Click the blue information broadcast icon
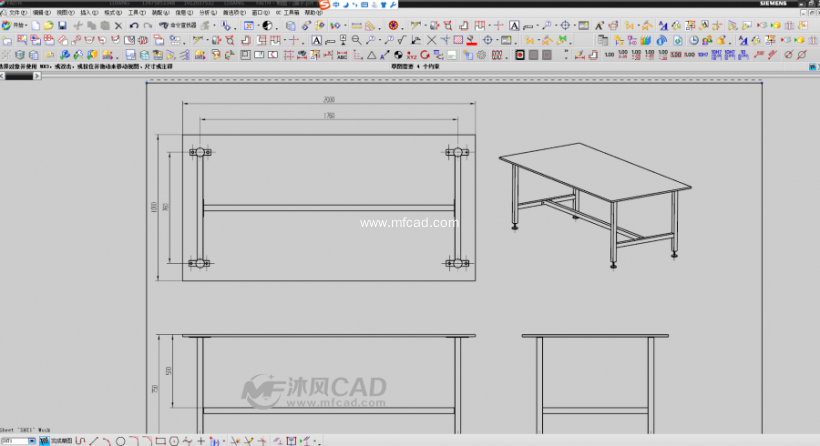Screen dimensions: 820x446 click(662, 40)
